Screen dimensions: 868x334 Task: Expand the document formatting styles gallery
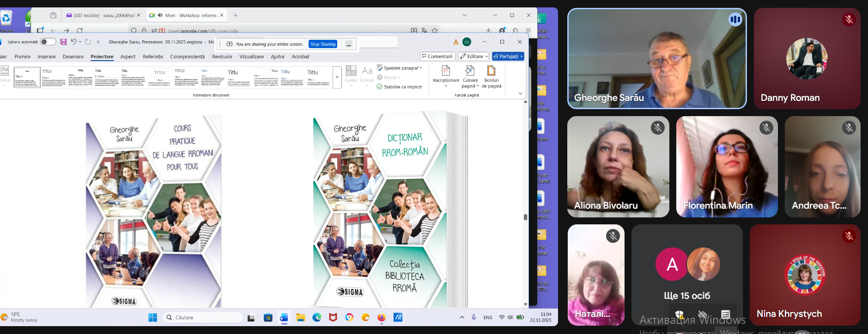pyautogui.click(x=337, y=77)
